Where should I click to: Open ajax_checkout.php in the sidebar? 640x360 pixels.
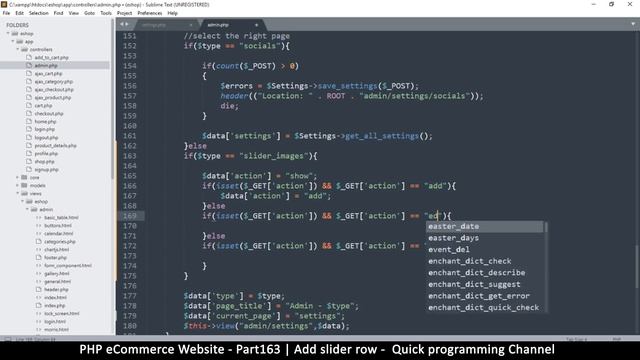[54, 89]
